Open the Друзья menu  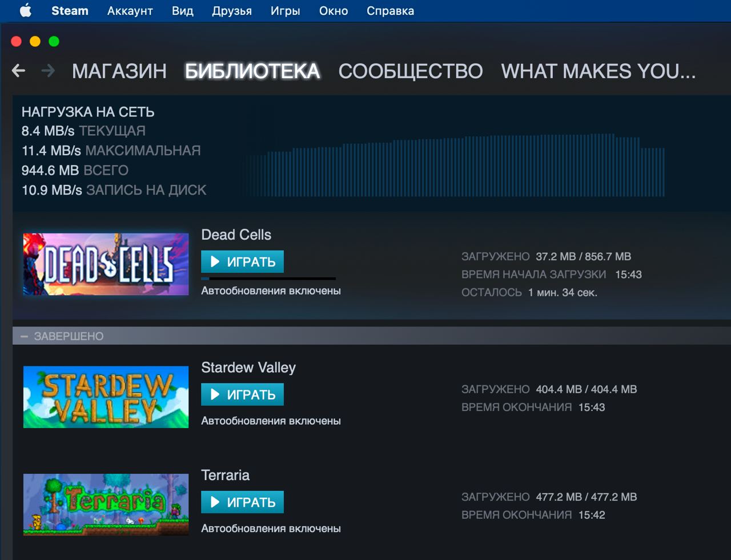pos(232,11)
